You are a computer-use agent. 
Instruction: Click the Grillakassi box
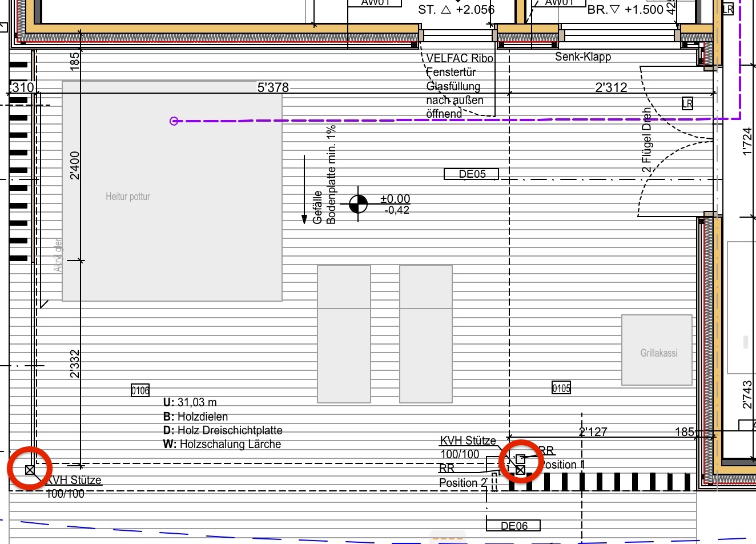tap(657, 350)
